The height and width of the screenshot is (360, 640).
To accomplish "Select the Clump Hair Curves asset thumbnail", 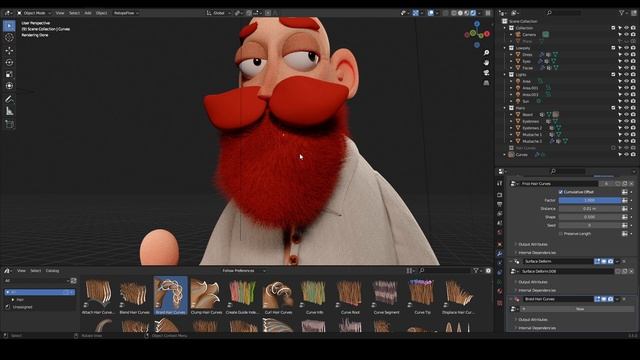I will [x=206, y=295].
